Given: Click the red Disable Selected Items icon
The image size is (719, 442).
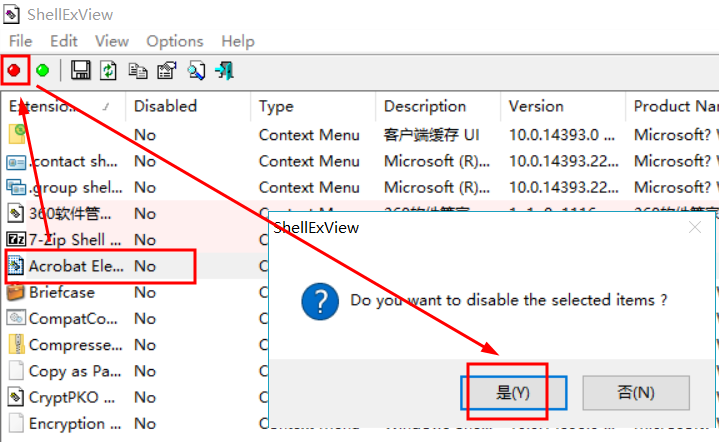Looking at the screenshot, I should pyautogui.click(x=14, y=71).
